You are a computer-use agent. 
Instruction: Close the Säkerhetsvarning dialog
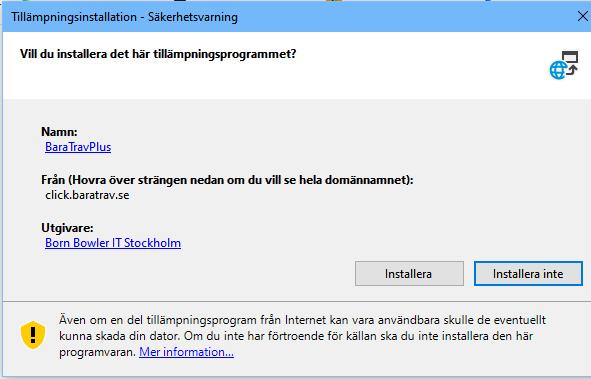coord(582,16)
